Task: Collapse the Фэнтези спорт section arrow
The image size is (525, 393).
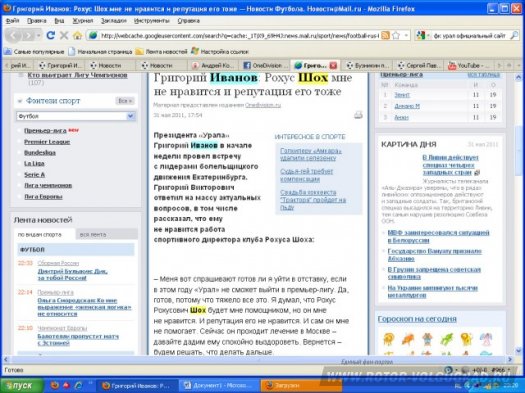Action: coord(20,101)
